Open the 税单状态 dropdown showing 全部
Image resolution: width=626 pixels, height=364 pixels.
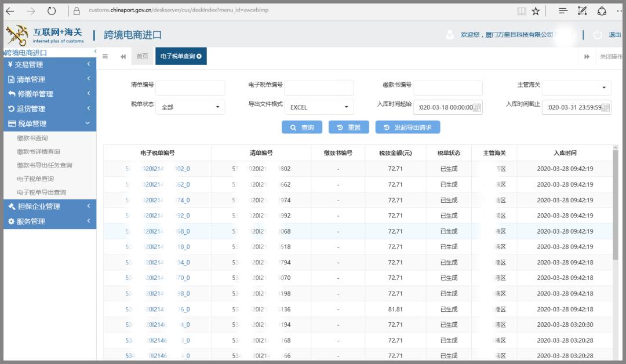click(x=190, y=107)
